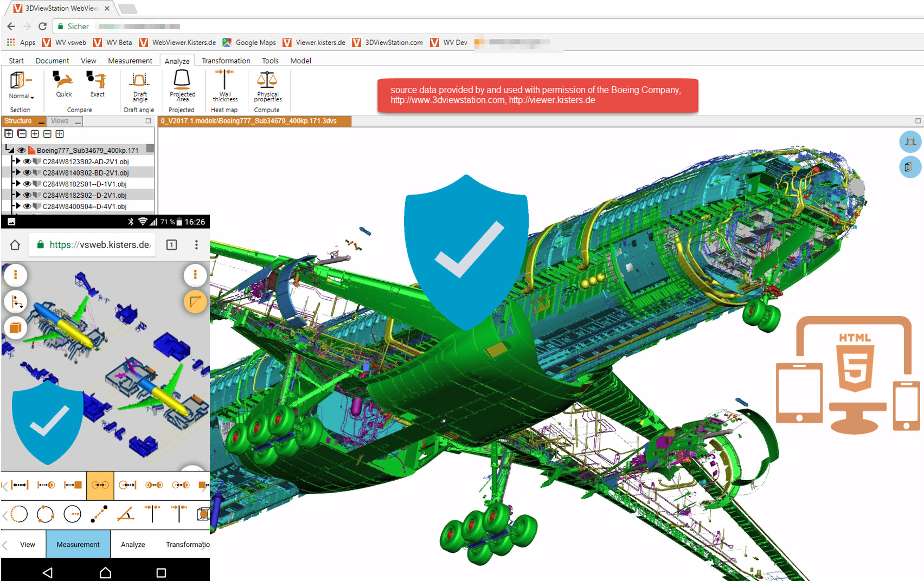
Task: Click the browser reload button
Action: tap(42, 26)
